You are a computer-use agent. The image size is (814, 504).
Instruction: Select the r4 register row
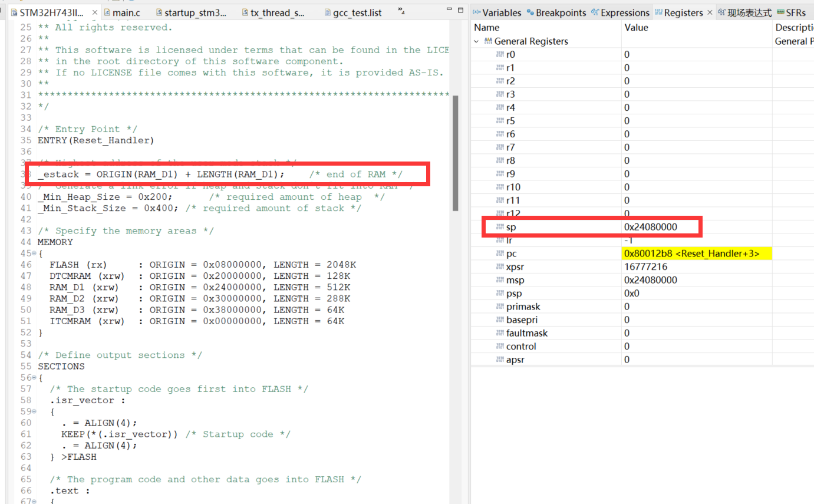[642, 108]
